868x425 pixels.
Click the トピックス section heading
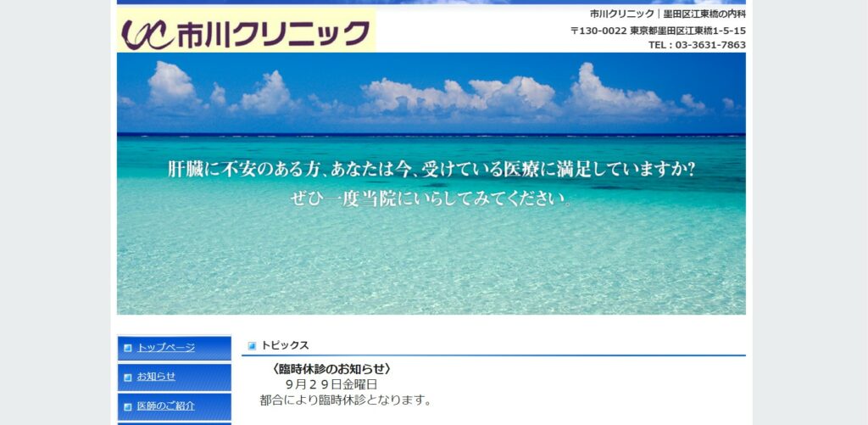[285, 345]
